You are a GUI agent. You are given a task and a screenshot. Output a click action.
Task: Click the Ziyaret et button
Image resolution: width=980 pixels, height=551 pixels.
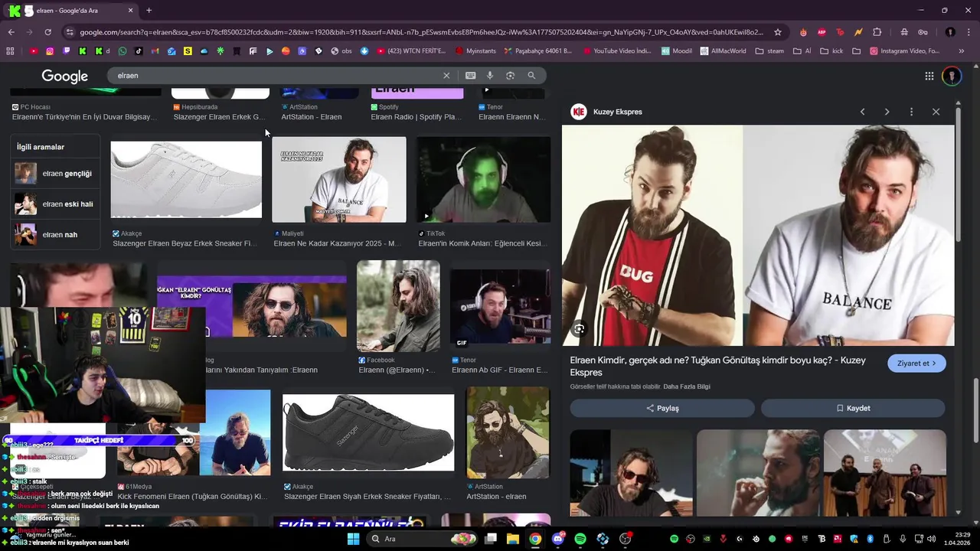click(x=916, y=364)
